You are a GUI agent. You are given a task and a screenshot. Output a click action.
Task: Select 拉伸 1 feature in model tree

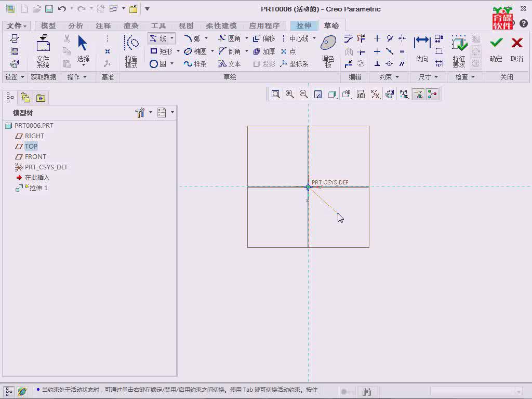pos(32,188)
